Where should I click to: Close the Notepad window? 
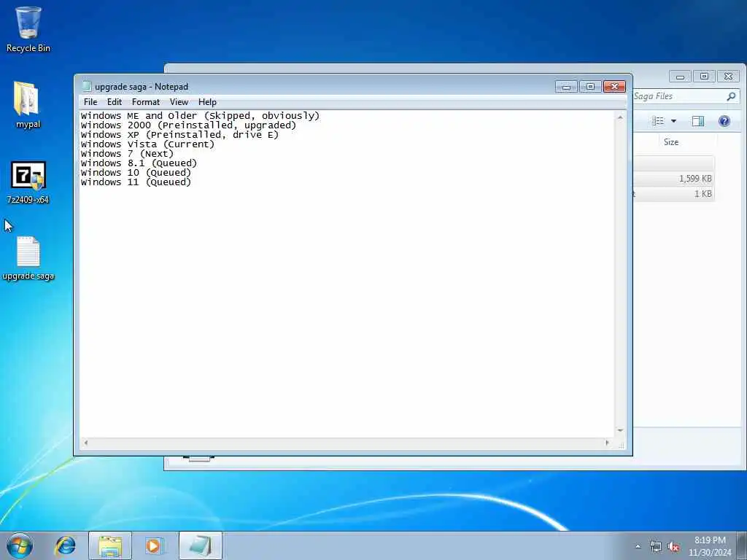tap(614, 86)
